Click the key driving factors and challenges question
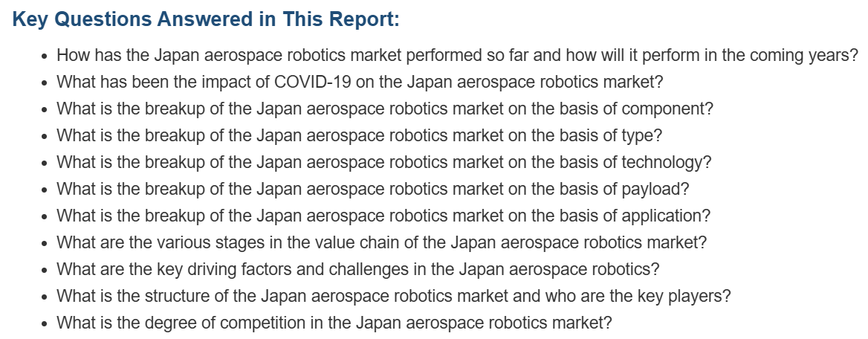This screenshot has width=868, height=339. tap(358, 269)
